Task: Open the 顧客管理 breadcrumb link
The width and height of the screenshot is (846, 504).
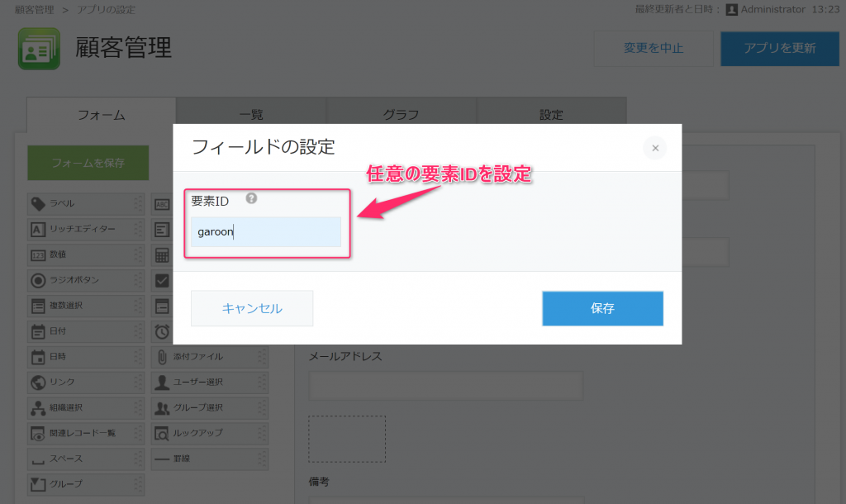Action: 34,10
